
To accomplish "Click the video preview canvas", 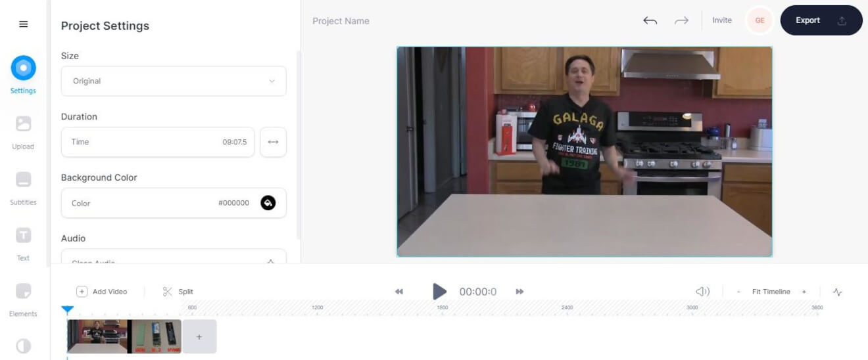I will pos(585,151).
